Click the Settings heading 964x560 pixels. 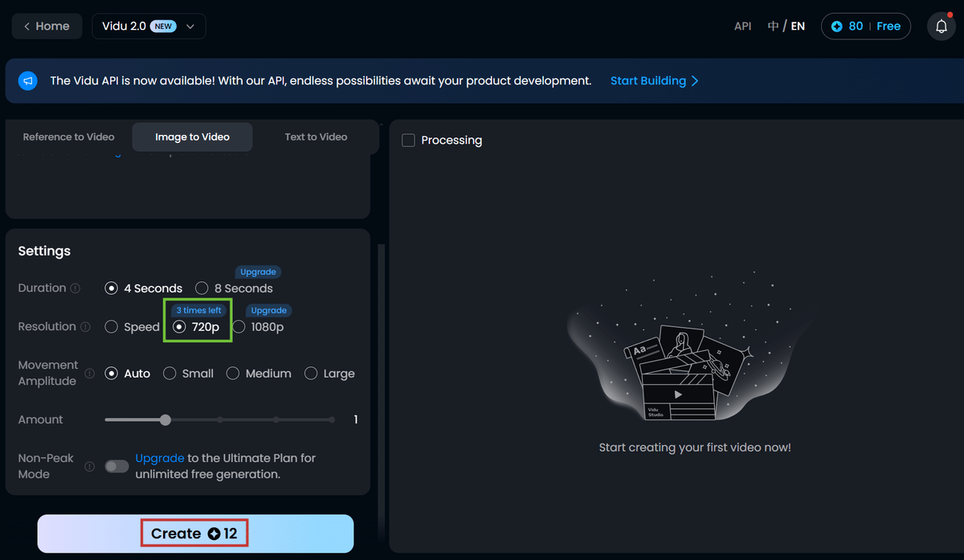pyautogui.click(x=44, y=251)
